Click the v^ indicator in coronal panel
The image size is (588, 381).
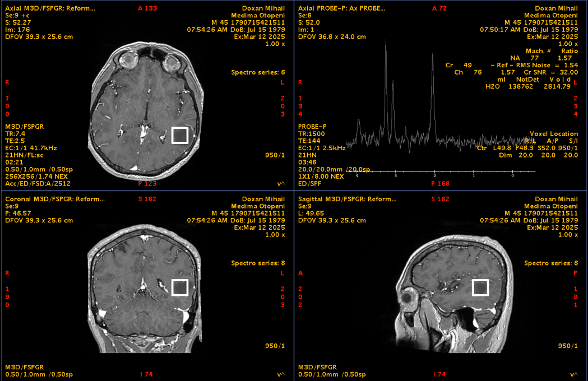click(281, 374)
